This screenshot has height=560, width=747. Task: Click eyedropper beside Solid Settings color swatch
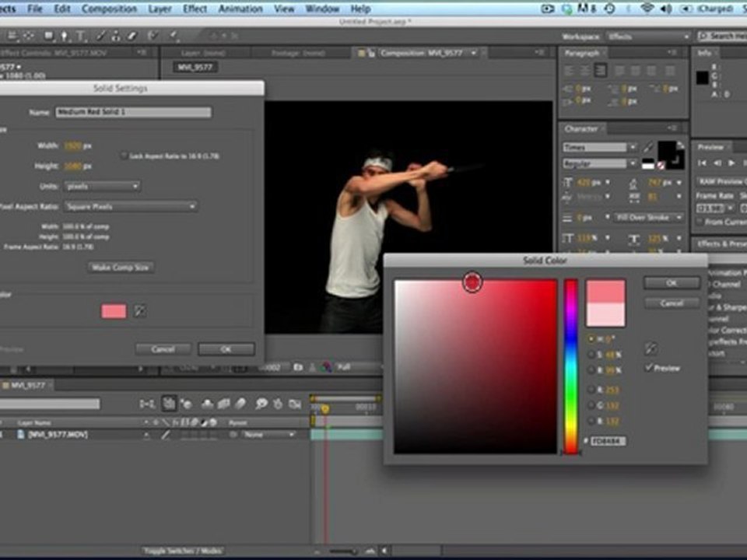(139, 311)
